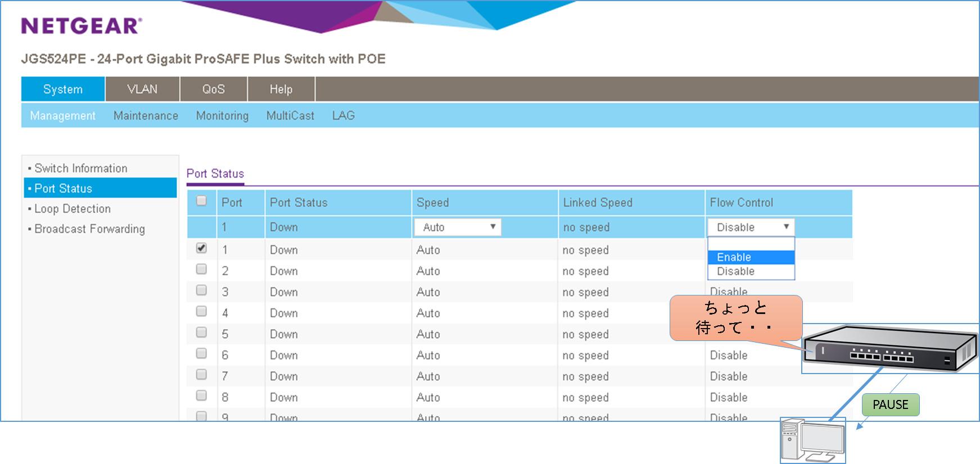
Task: Collapse the Flow Control Disable dropdown
Action: point(750,227)
